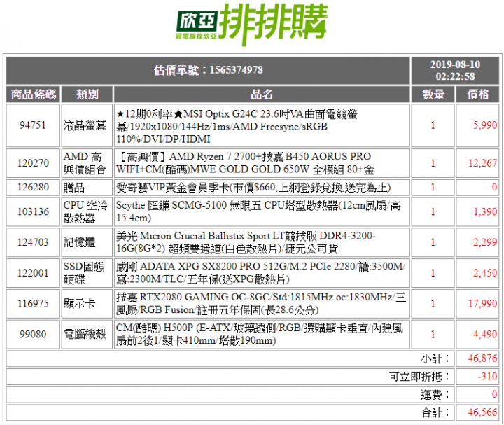Click the 價格 column header
504x425 pixels.
click(x=477, y=95)
